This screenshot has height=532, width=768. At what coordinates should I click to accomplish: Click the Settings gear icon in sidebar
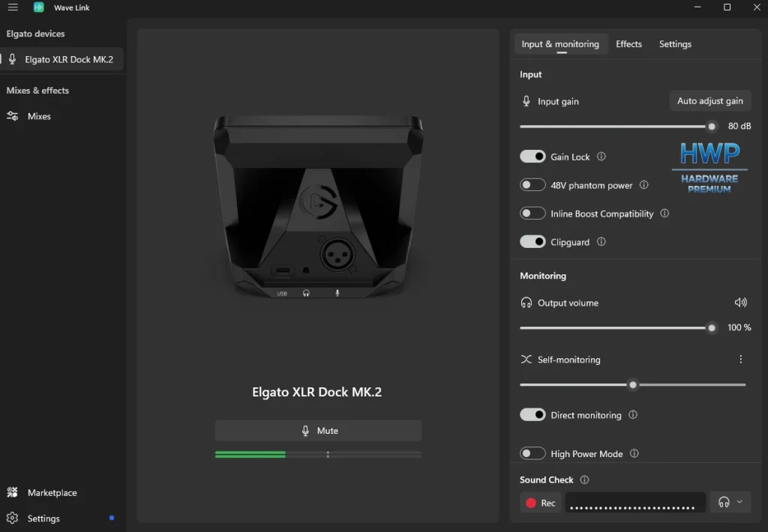pos(12,518)
